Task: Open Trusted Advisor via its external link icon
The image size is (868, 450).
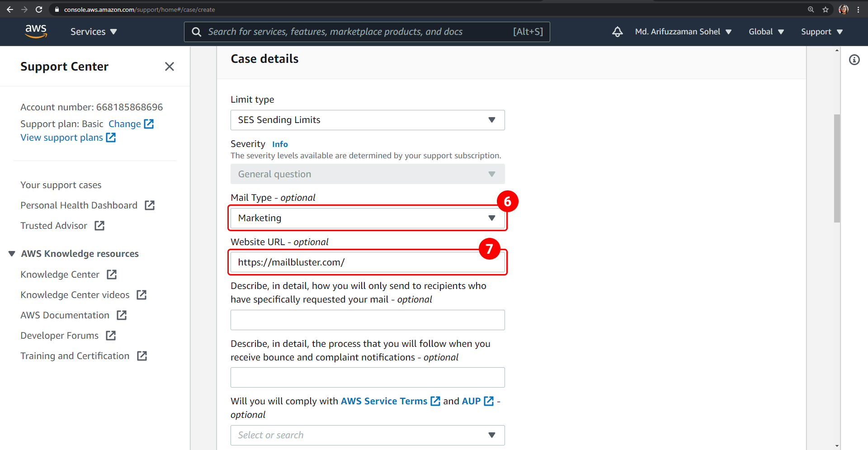Action: [99, 225]
